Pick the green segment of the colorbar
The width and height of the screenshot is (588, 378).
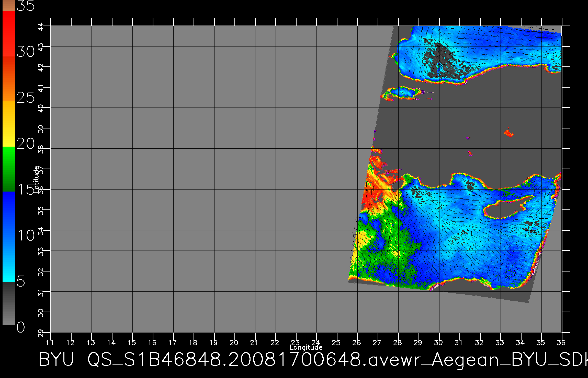pos(9,169)
